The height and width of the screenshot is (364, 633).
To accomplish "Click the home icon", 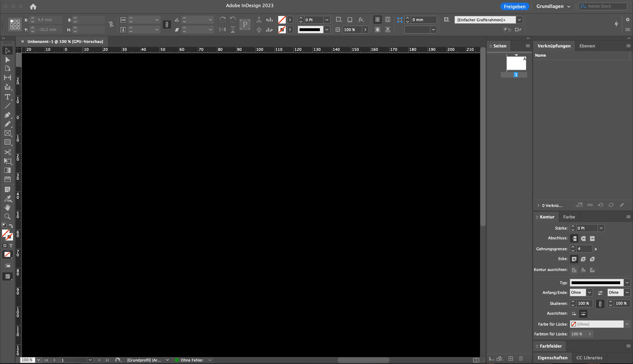I will [x=33, y=7].
